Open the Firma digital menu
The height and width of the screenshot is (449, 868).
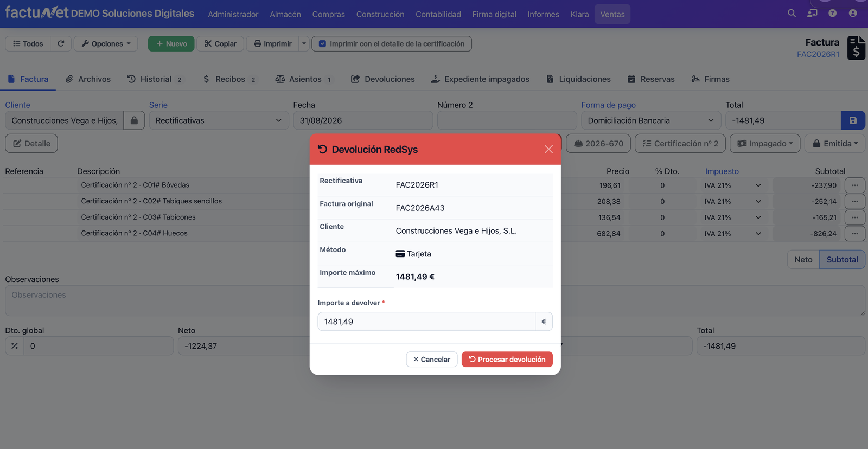(494, 14)
